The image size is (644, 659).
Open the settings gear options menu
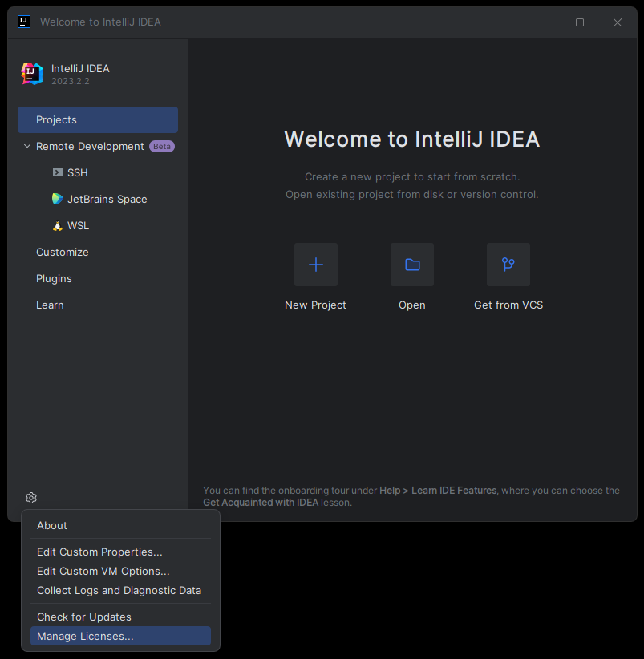coord(31,498)
